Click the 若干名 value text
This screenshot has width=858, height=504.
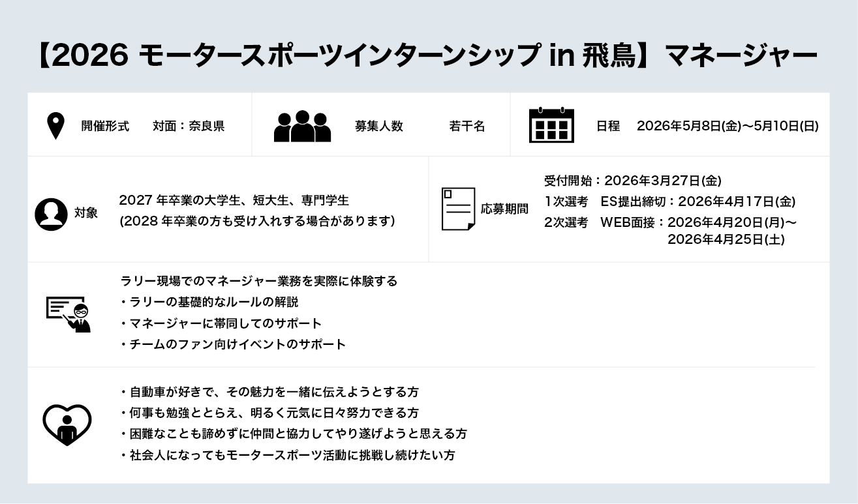467,126
